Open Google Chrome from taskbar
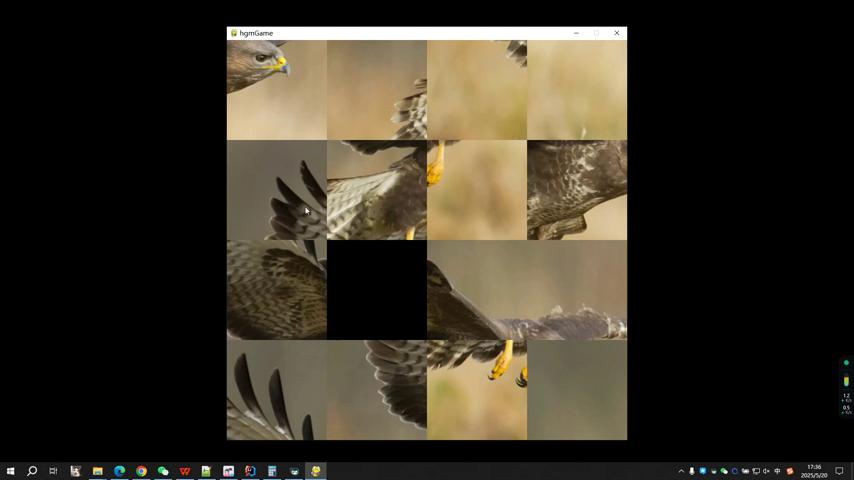The height and width of the screenshot is (480, 854). 141,471
